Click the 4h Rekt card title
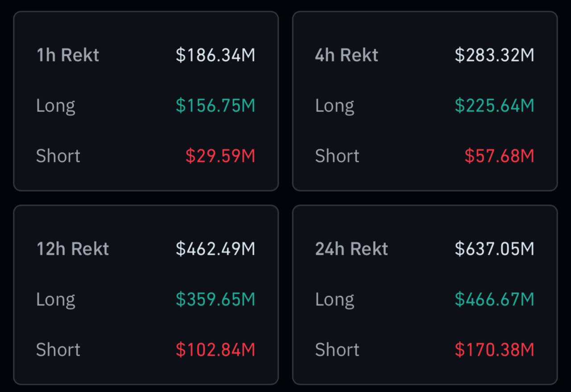Screen dimensions: 571x392 tap(346, 55)
